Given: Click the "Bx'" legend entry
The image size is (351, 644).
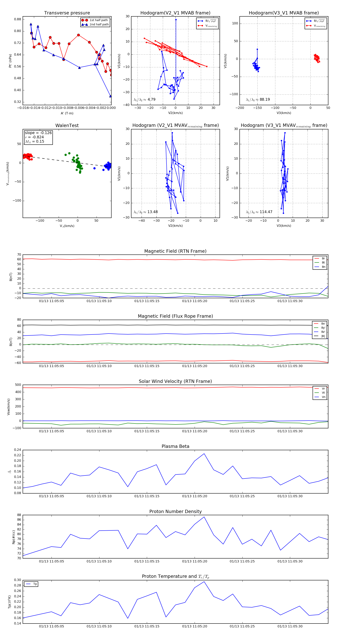Looking at the screenshot, I should point(320,324).
